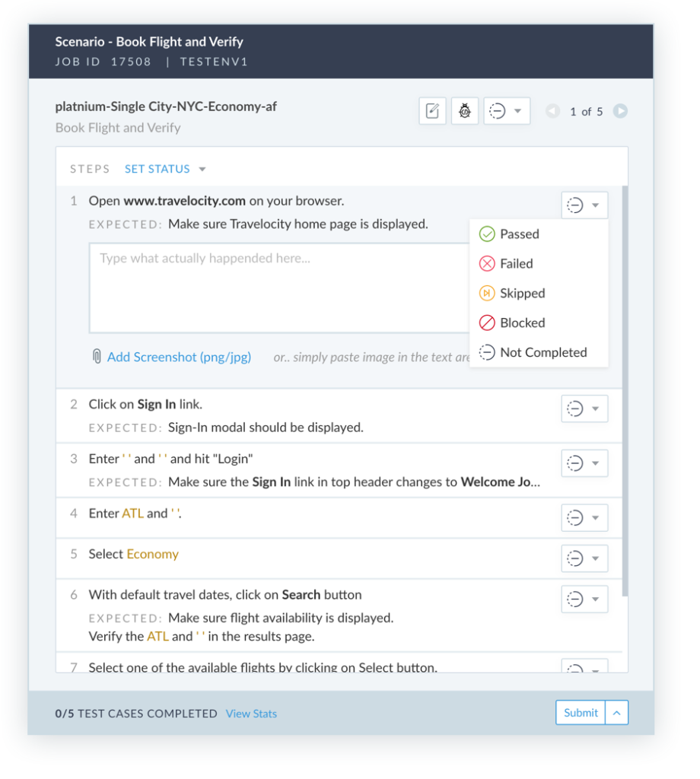Click the Submit button
This screenshot has height=779, width=700.
click(580, 713)
